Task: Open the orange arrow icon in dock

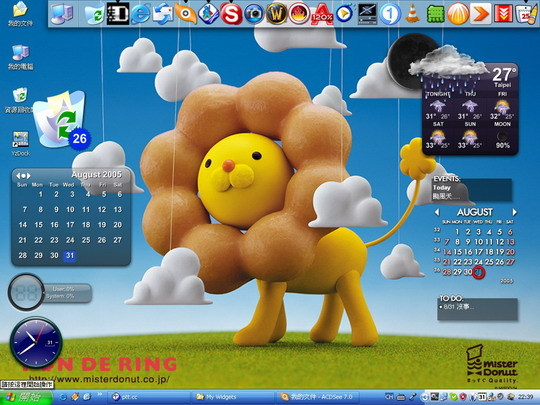Action: click(481, 14)
